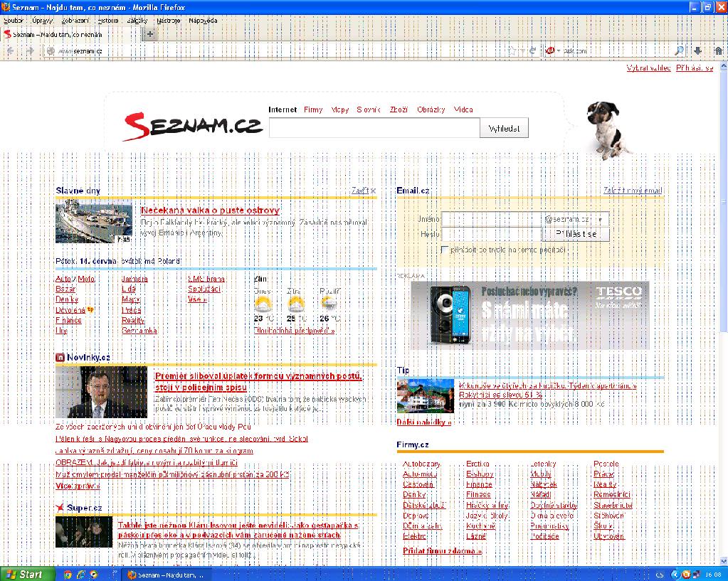Open the Úpravy menu
The width and height of the screenshot is (728, 581).
tap(42, 21)
